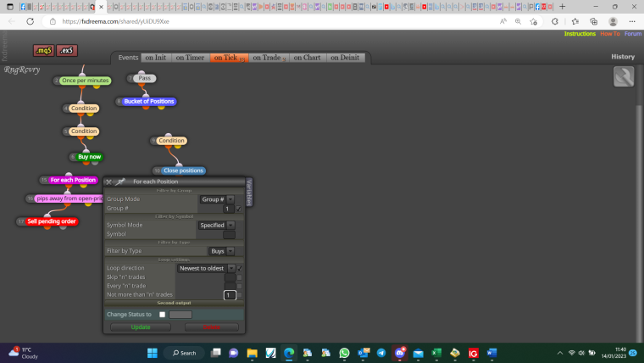The height and width of the screenshot is (363, 644).
Task: Open the How To link
Action: point(610,34)
